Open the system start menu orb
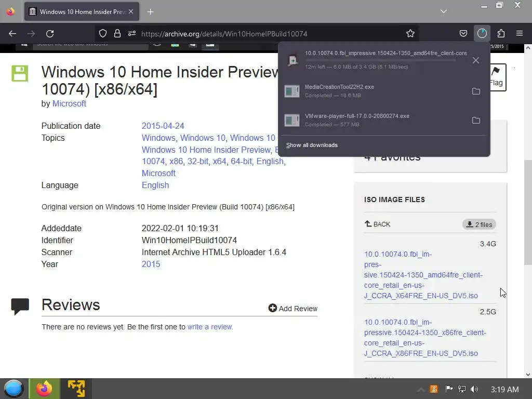 pos(14,389)
